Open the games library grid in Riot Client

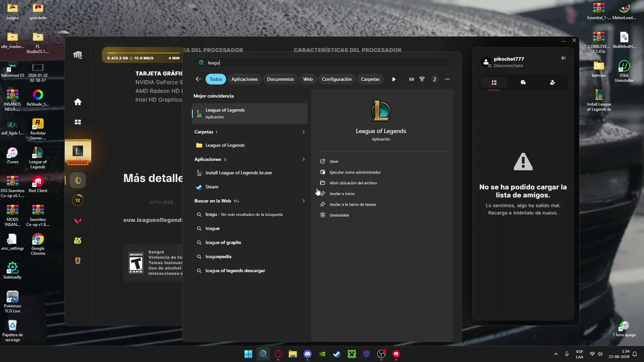click(77, 122)
